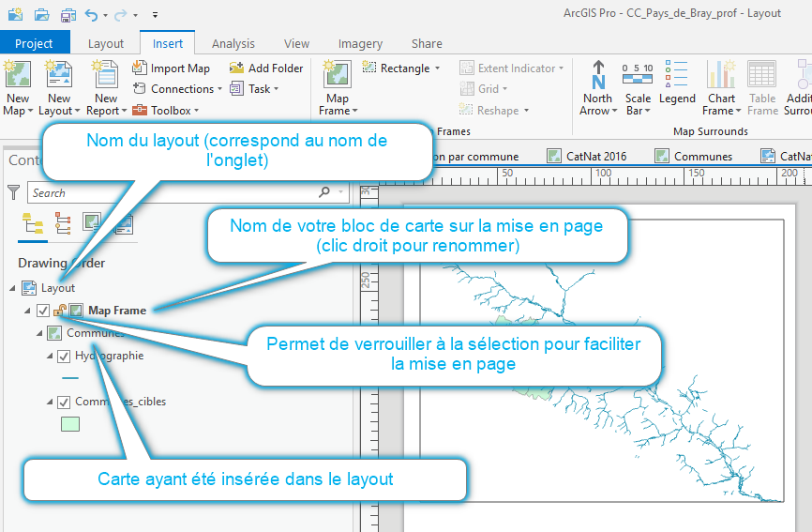Open the Rectangle shape dropdown arrow
The height and width of the screenshot is (532, 812).
[x=437, y=68]
